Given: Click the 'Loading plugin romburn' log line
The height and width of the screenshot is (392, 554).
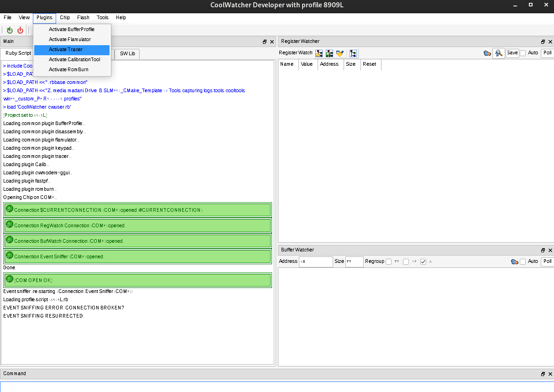Looking at the screenshot, I should point(30,189).
